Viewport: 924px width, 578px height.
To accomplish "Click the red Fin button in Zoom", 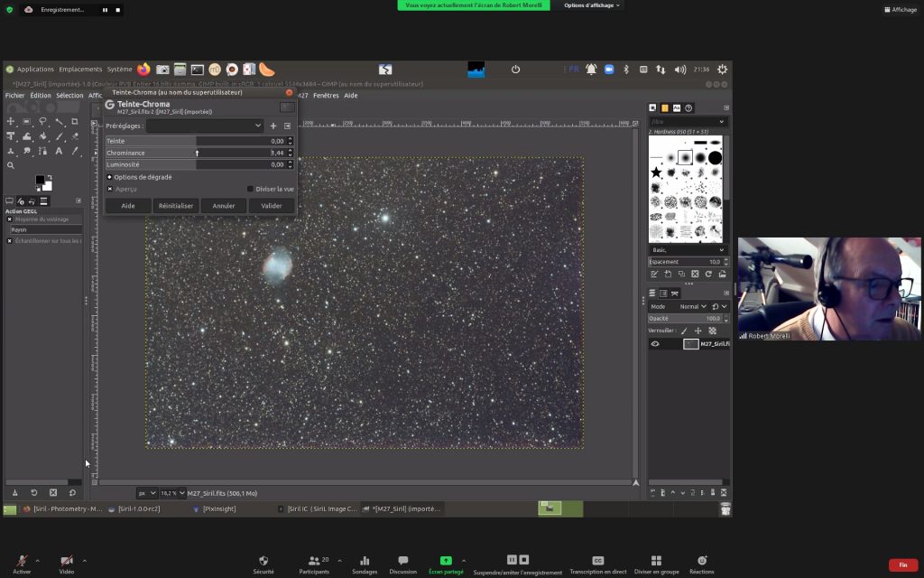I will pos(902,565).
